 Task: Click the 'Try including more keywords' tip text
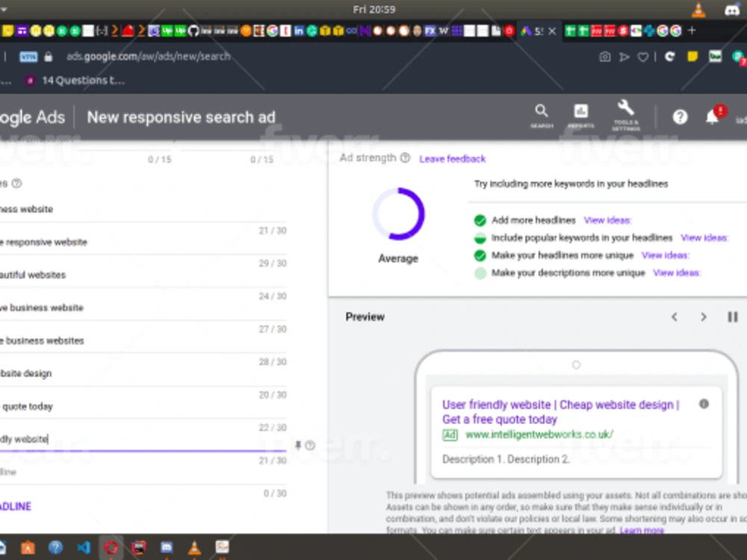point(571,184)
